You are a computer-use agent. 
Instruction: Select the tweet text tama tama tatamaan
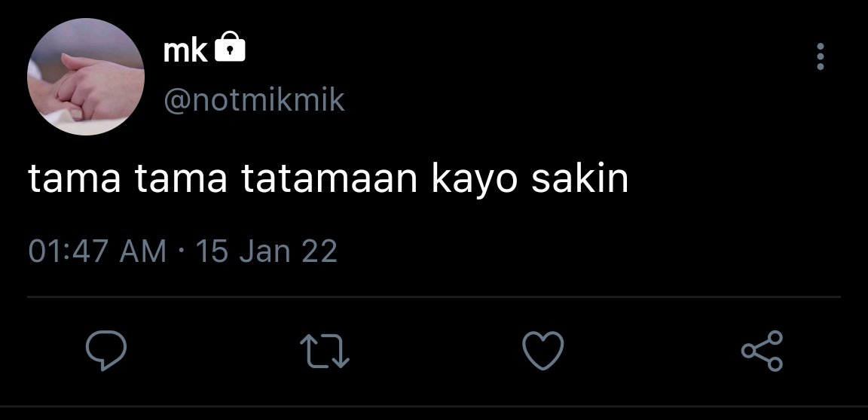[222, 180]
